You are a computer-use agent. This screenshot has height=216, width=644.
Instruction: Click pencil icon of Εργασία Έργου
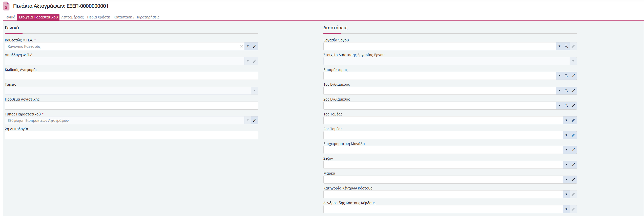(x=573, y=46)
